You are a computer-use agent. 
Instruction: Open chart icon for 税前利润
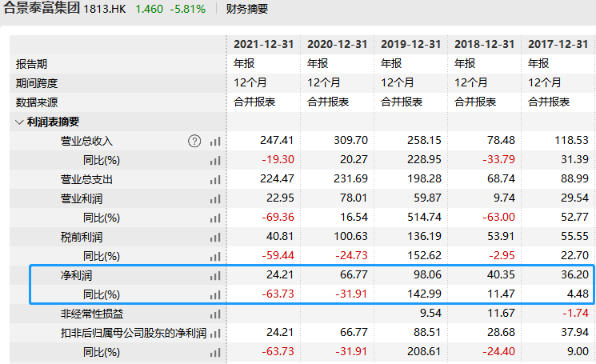[215, 238]
